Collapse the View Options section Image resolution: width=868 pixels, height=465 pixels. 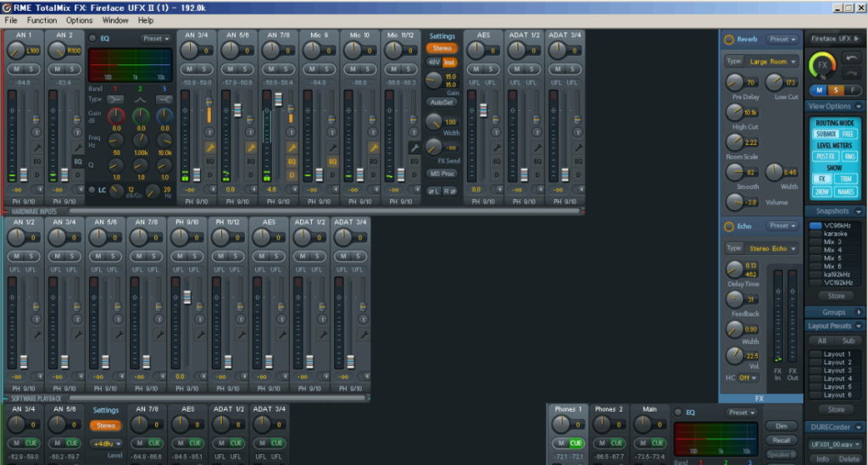point(859,106)
